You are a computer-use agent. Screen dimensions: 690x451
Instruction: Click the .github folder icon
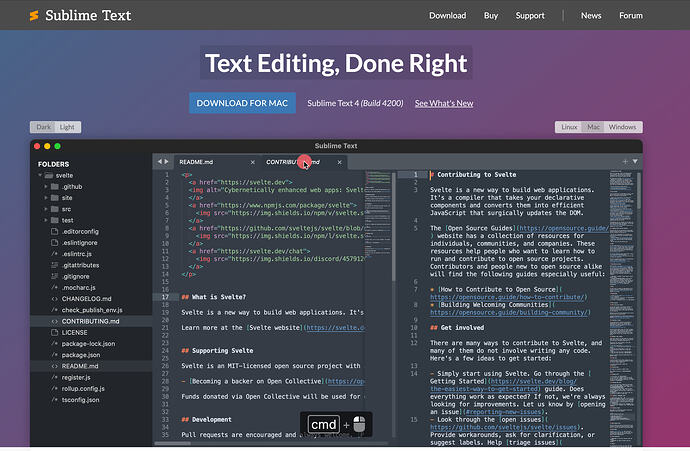point(55,187)
